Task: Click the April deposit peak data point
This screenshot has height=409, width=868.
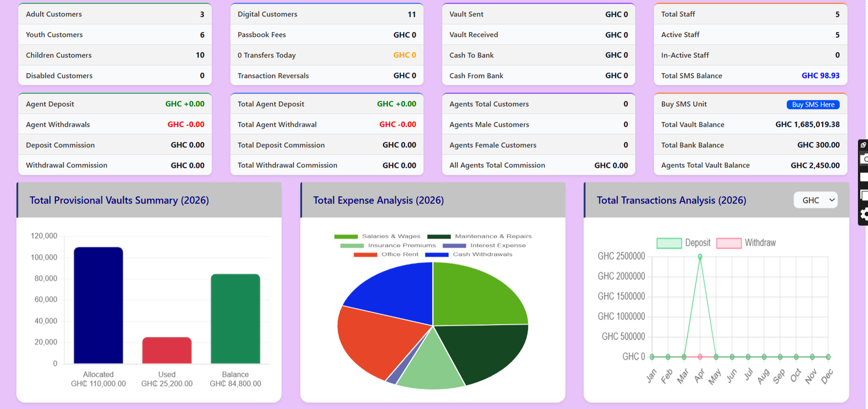Action: point(700,257)
